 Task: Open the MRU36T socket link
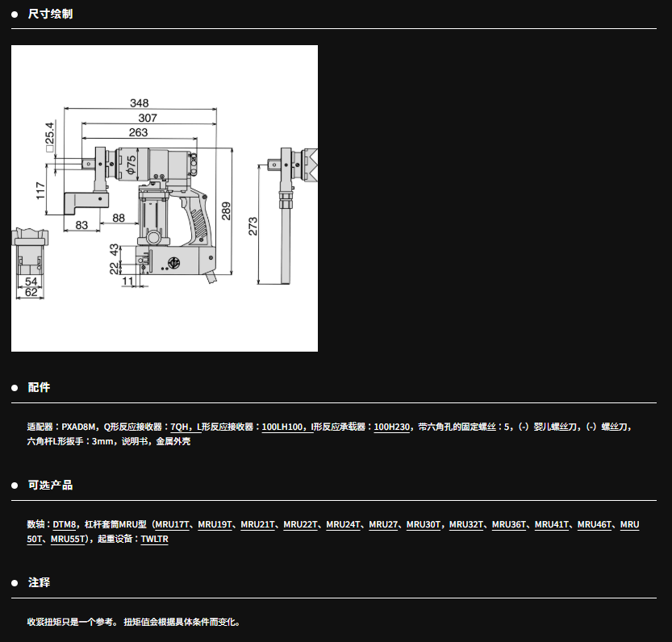[509, 524]
